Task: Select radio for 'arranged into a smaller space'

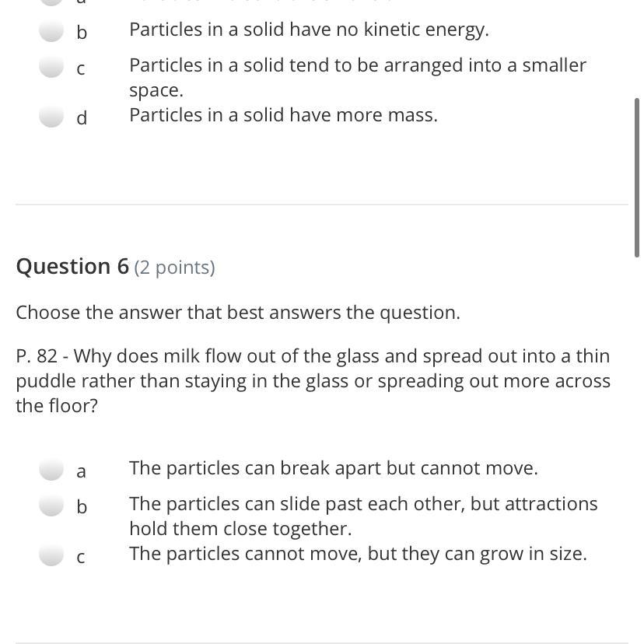Action: [x=51, y=68]
